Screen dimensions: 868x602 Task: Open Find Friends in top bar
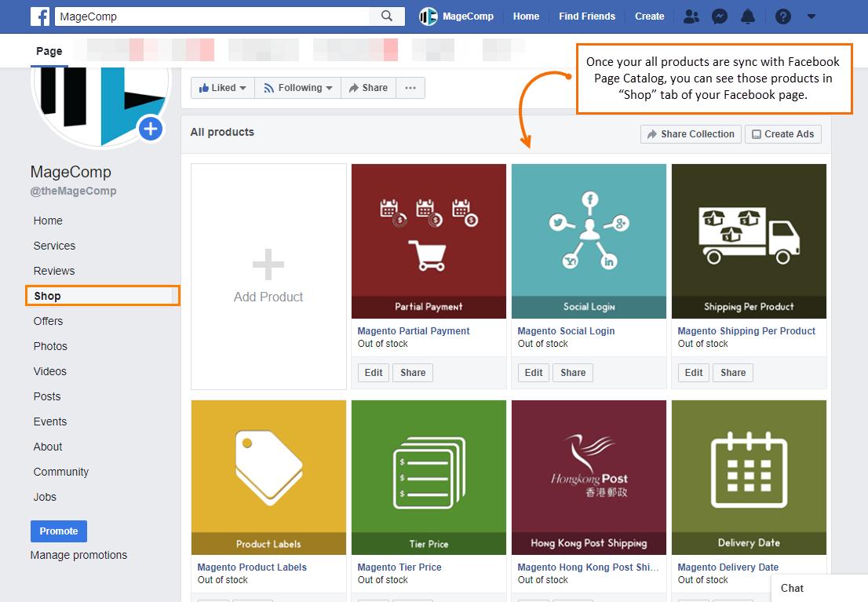tap(587, 16)
